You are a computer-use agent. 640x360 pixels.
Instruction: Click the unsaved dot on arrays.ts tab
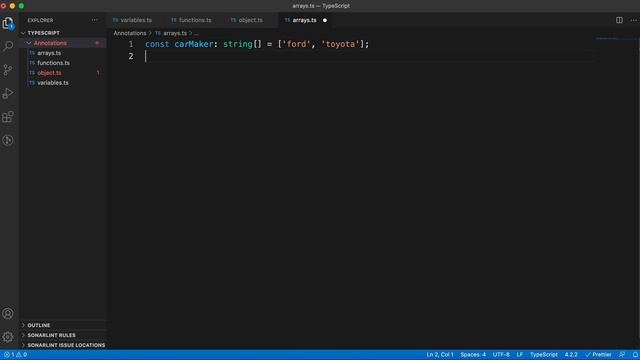pyautogui.click(x=325, y=20)
